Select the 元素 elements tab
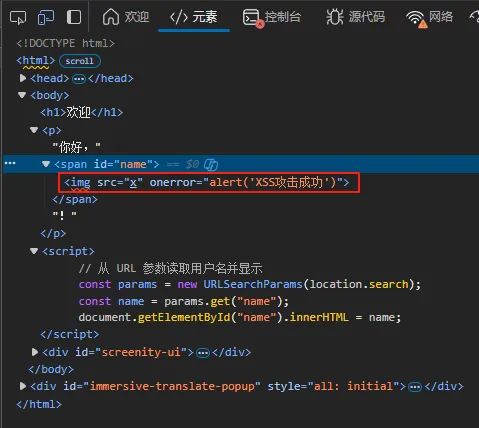479x428 pixels. tap(194, 17)
